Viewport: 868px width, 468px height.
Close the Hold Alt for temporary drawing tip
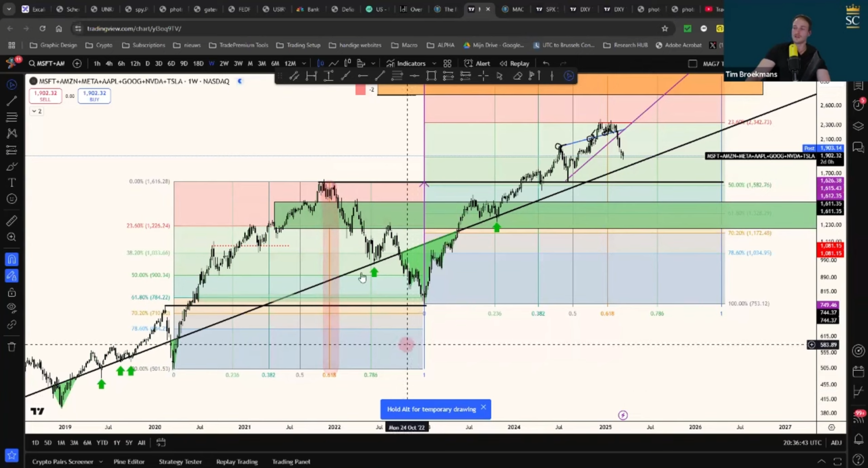point(483,408)
